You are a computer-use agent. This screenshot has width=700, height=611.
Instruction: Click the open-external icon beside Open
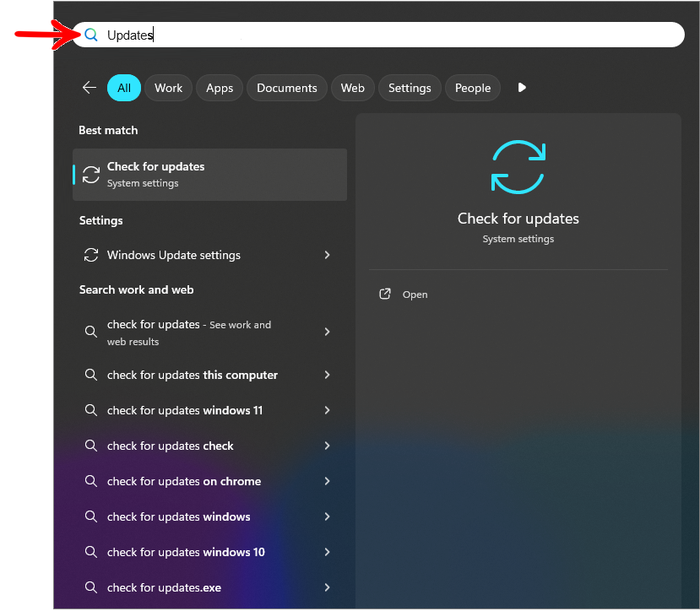click(x=385, y=294)
